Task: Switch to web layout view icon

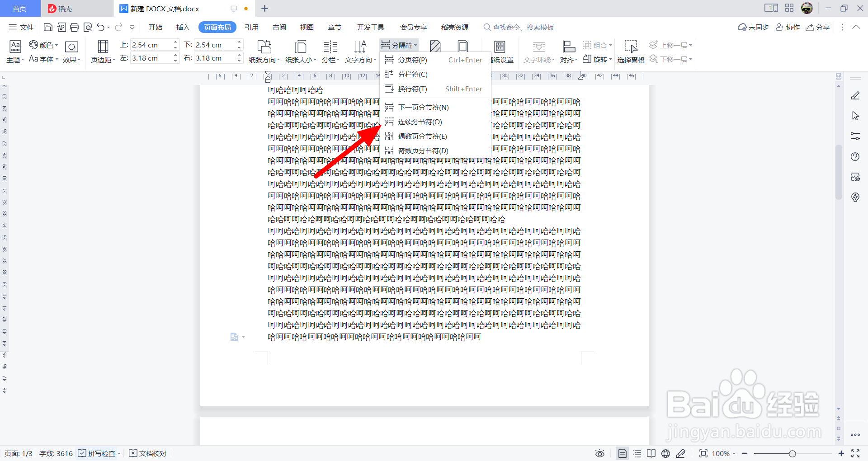Action: tap(665, 453)
